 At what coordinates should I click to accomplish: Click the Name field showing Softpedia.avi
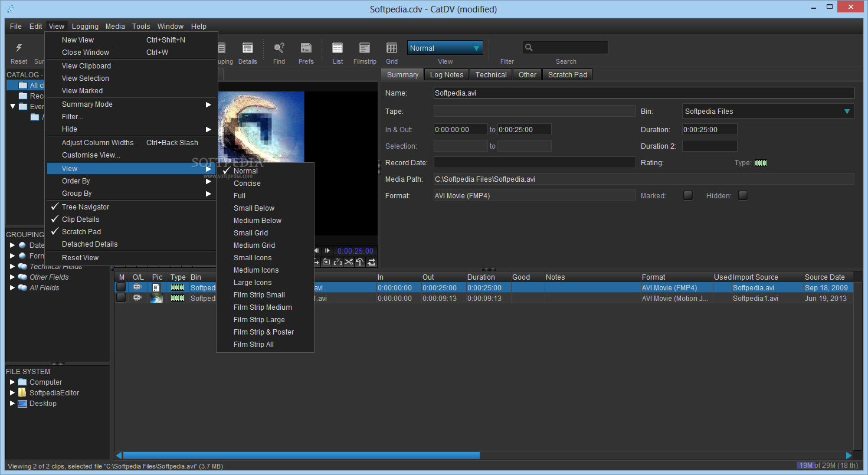pyautogui.click(x=644, y=93)
